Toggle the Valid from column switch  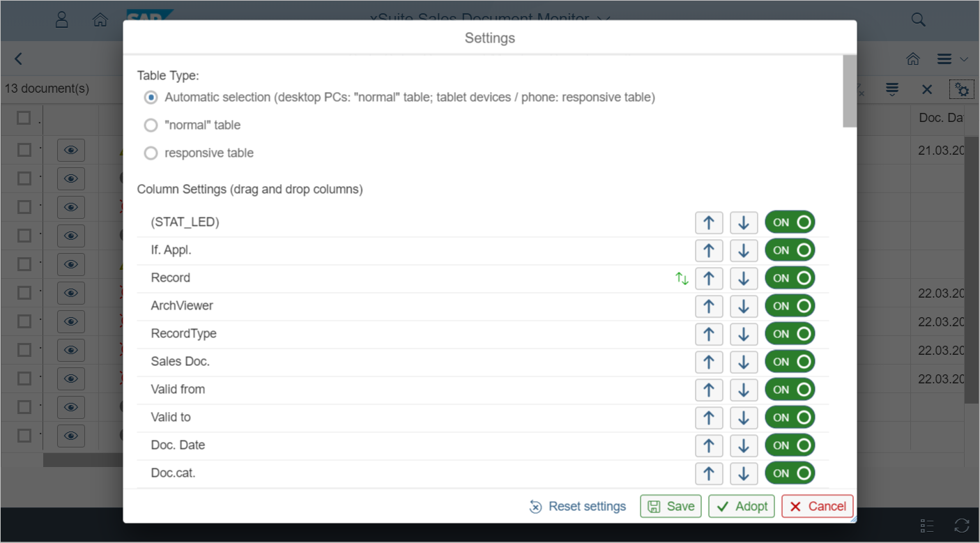click(x=790, y=390)
